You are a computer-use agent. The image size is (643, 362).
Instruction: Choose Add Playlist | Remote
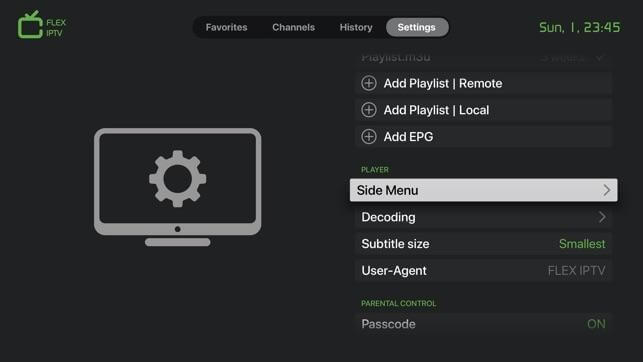pyautogui.click(x=483, y=83)
